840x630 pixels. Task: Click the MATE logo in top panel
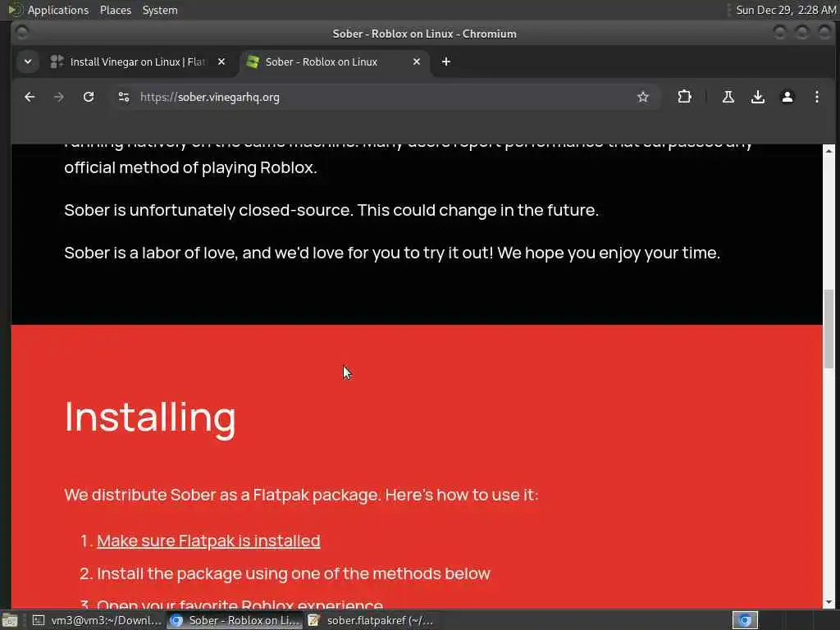coord(15,10)
